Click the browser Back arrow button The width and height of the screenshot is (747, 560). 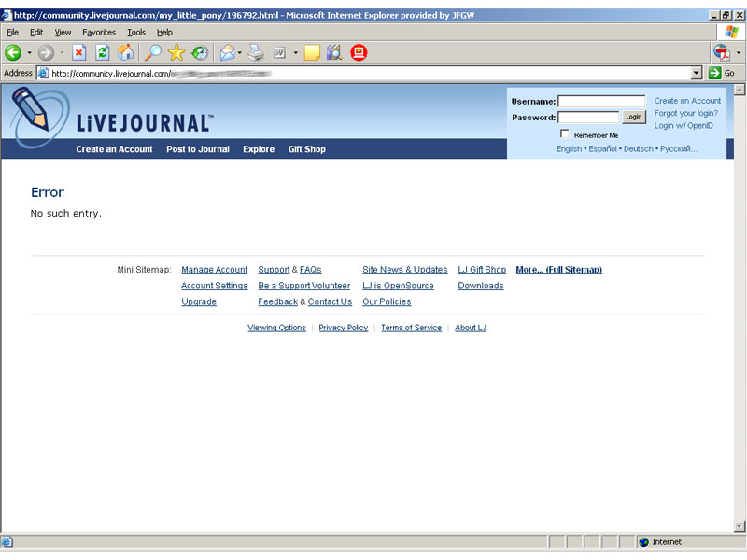13,53
